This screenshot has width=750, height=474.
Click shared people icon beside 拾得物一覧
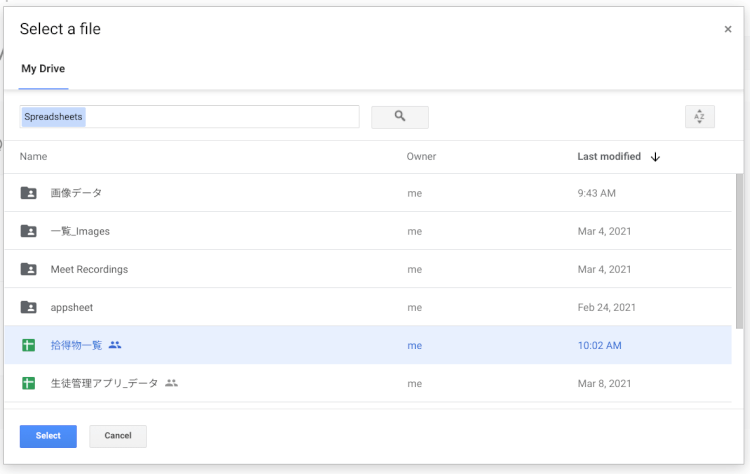click(x=115, y=345)
